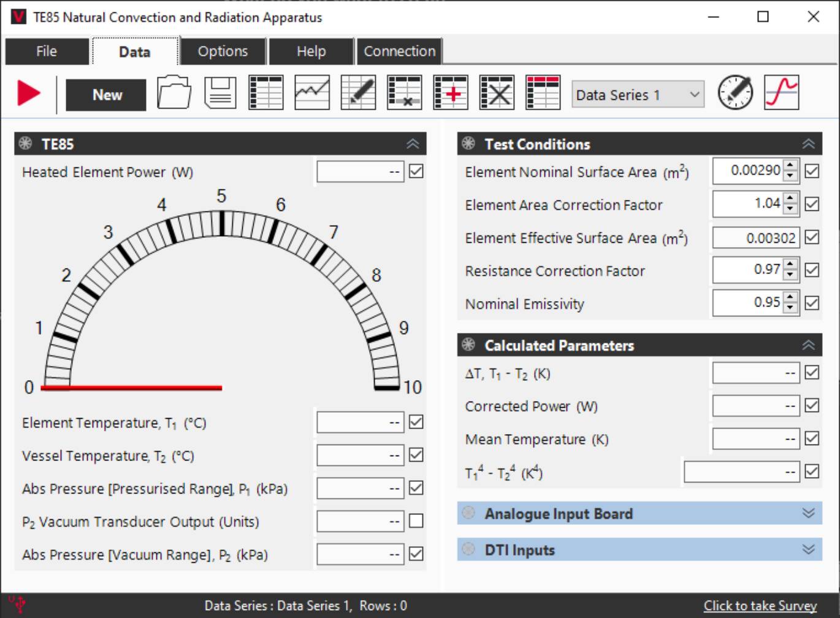The width and height of the screenshot is (840, 618).
Task: Open the Connection tab
Action: [x=400, y=51]
